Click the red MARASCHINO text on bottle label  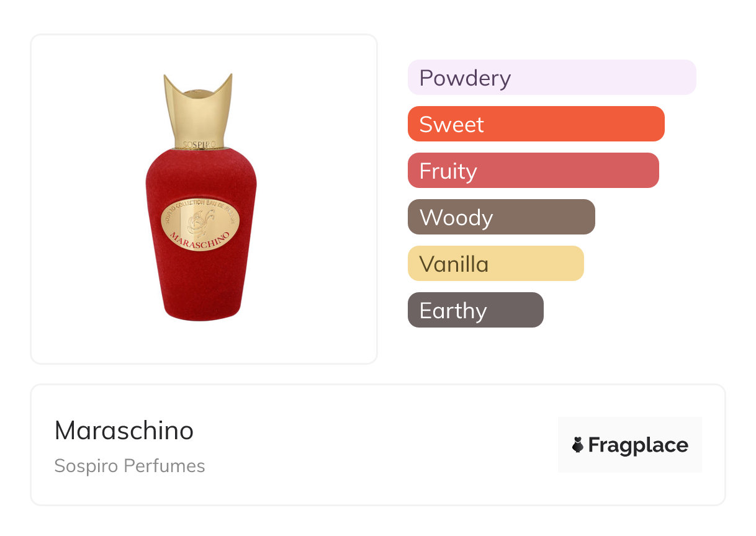click(200, 240)
